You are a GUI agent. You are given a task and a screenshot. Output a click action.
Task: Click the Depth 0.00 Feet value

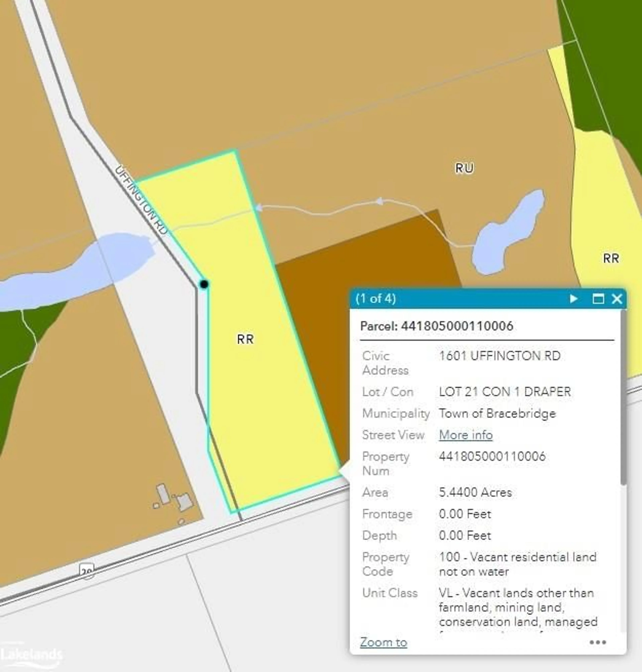coord(465,535)
